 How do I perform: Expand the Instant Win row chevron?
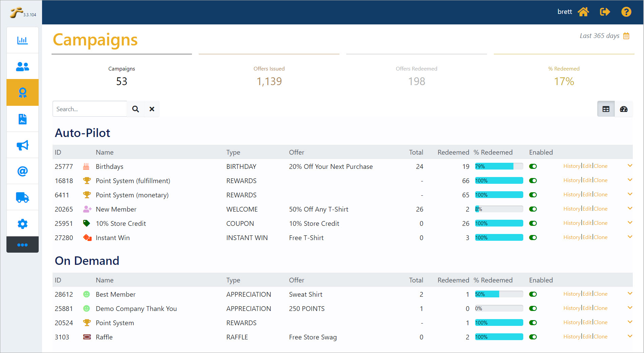(630, 237)
